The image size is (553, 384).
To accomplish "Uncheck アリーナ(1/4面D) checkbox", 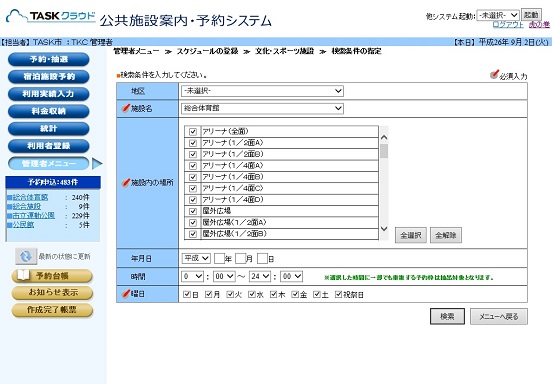I will tap(193, 200).
